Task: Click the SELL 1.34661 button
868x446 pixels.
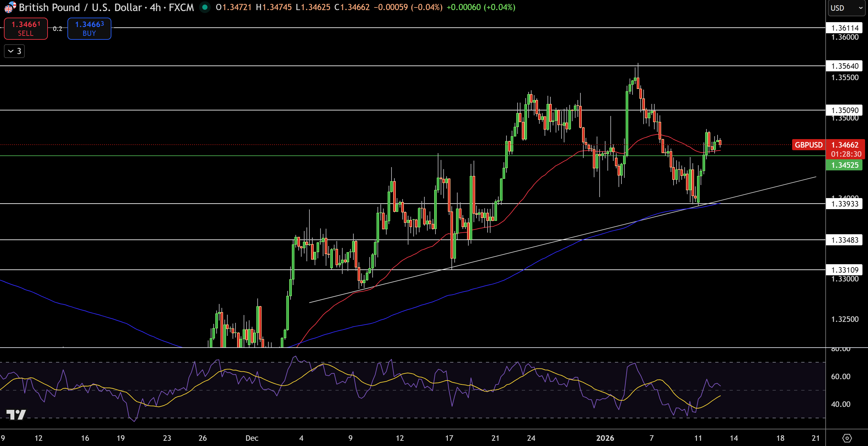Action: click(x=26, y=29)
